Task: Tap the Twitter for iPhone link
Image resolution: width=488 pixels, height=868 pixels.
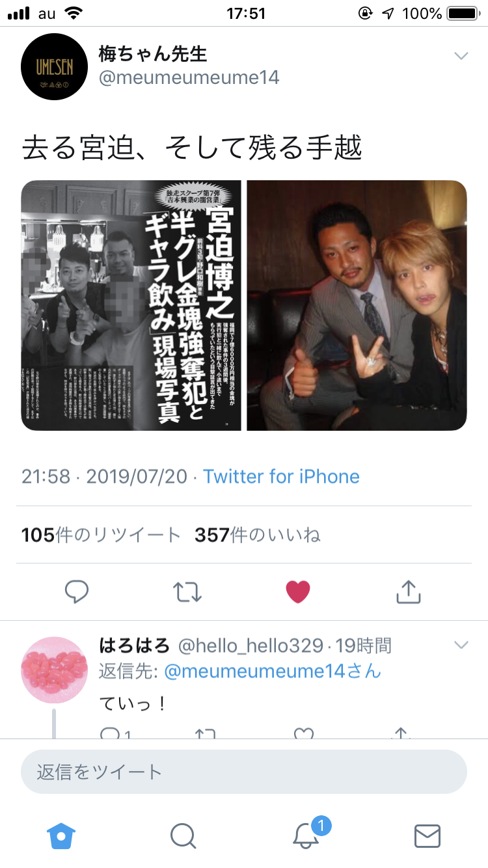Action: point(281,476)
